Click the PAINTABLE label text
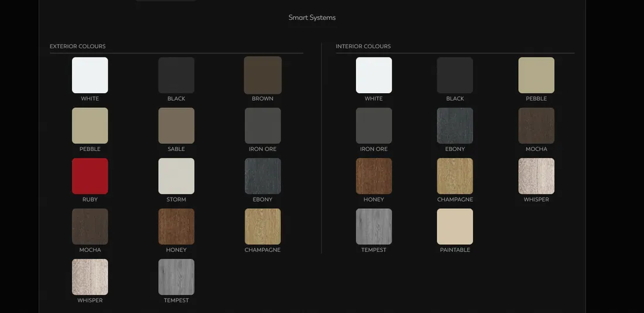Screen dimensions: 644x313 455,250
